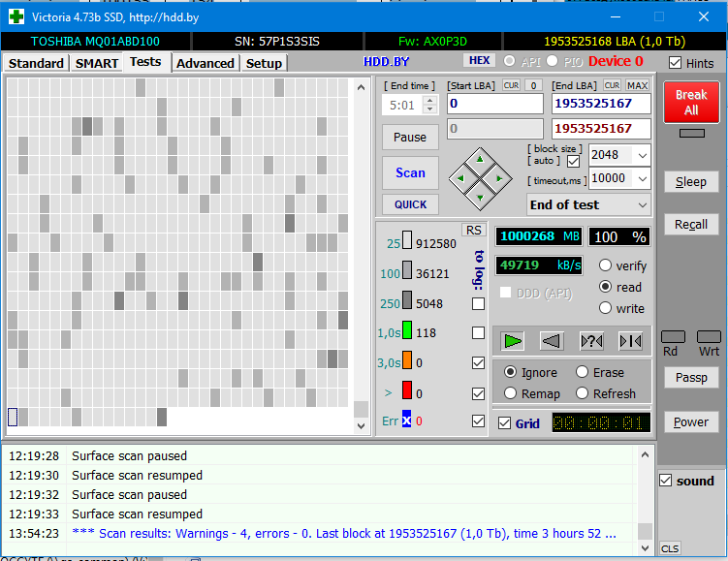
Task: Click the butterfly seek mode icon
Action: [x=630, y=341]
